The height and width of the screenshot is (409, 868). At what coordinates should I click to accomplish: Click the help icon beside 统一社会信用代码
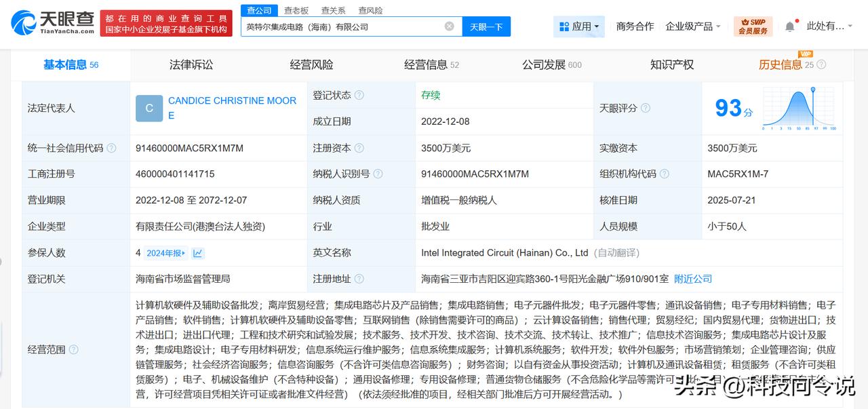click(x=111, y=148)
